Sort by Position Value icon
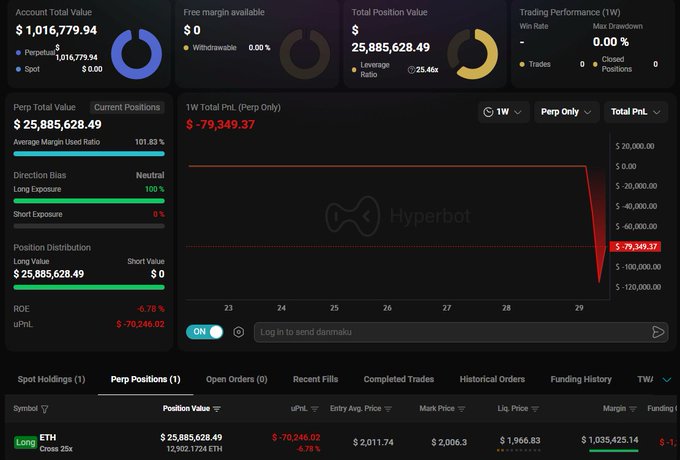Image resolution: width=680 pixels, height=460 pixels. coord(217,409)
